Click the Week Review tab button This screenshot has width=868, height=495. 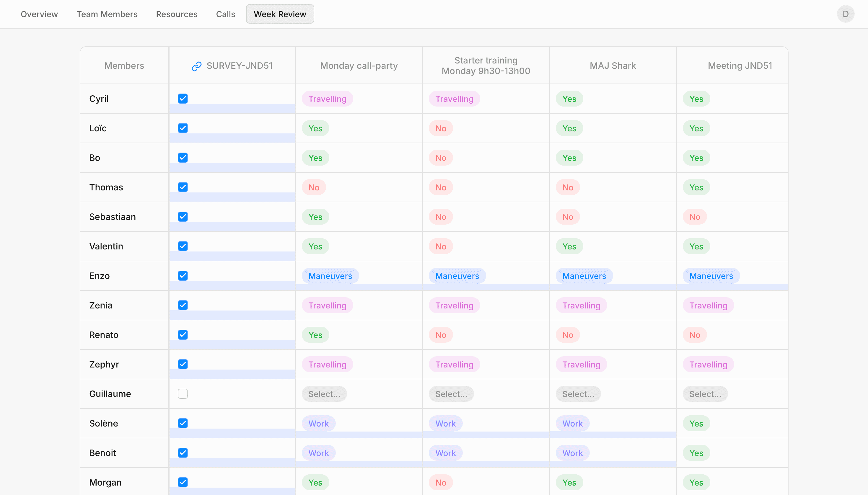[280, 14]
